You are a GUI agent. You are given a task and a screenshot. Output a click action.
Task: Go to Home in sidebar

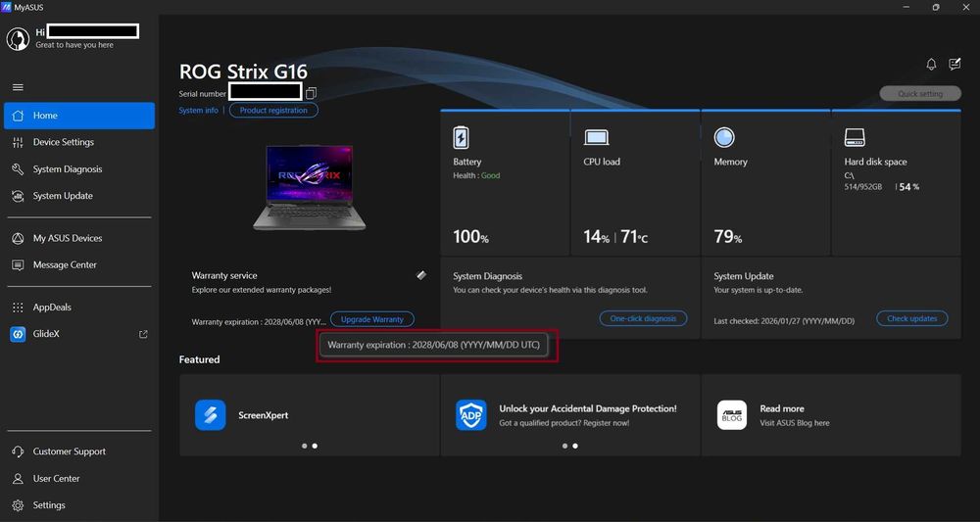coord(79,116)
